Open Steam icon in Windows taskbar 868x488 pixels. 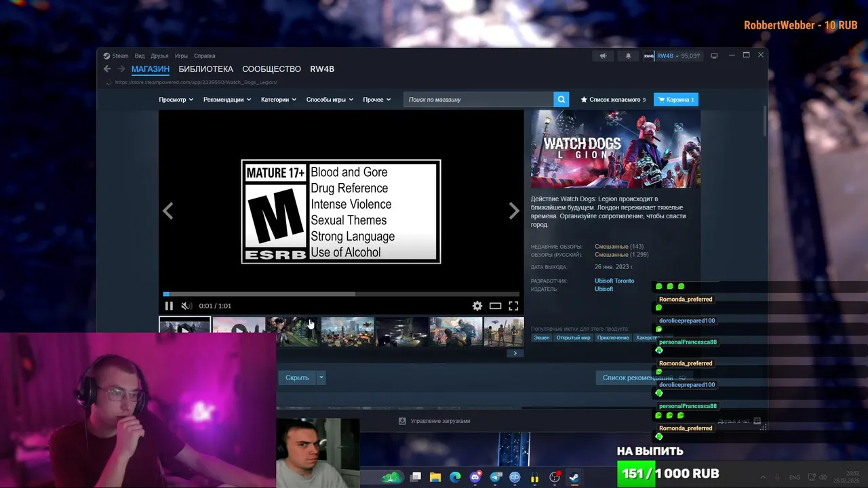point(574,477)
